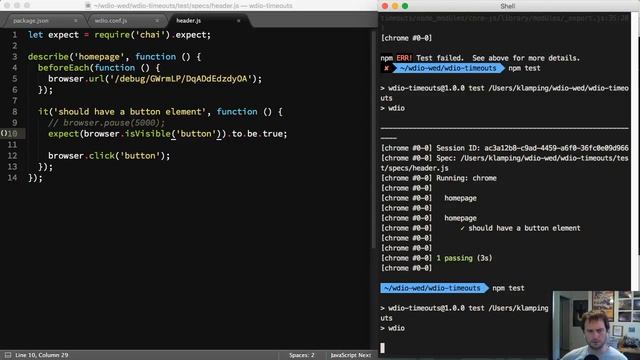The width and height of the screenshot is (640, 360).
Task: Click the Session ID line in terminal
Action: pos(504,148)
